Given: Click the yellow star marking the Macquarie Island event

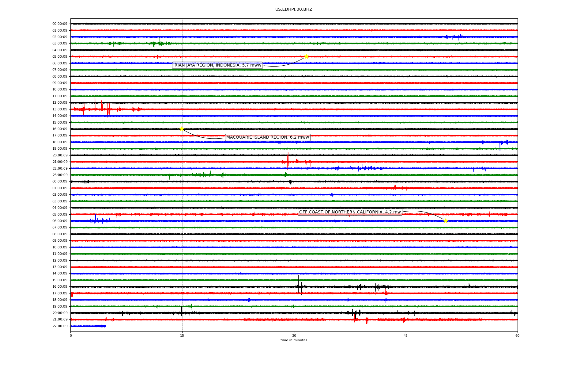Looking at the screenshot, I should (x=182, y=129).
